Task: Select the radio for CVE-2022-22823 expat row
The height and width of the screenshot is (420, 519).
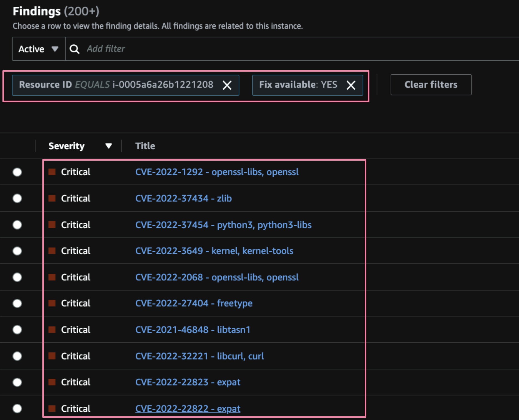Action: tap(17, 382)
